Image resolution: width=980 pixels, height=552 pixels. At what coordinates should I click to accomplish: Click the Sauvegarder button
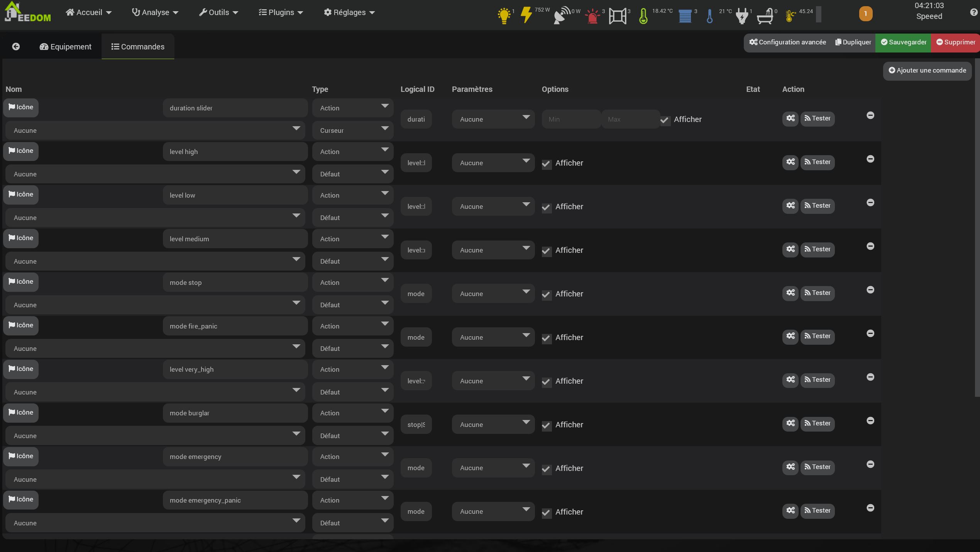tap(903, 42)
